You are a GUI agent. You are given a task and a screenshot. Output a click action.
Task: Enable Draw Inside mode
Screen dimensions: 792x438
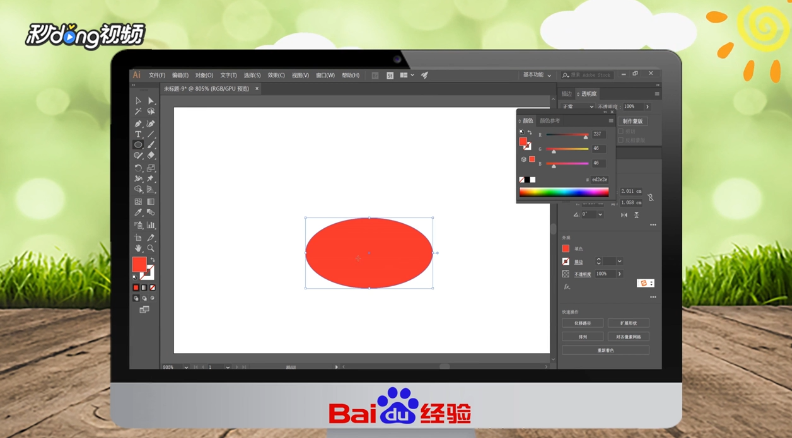coord(152,298)
